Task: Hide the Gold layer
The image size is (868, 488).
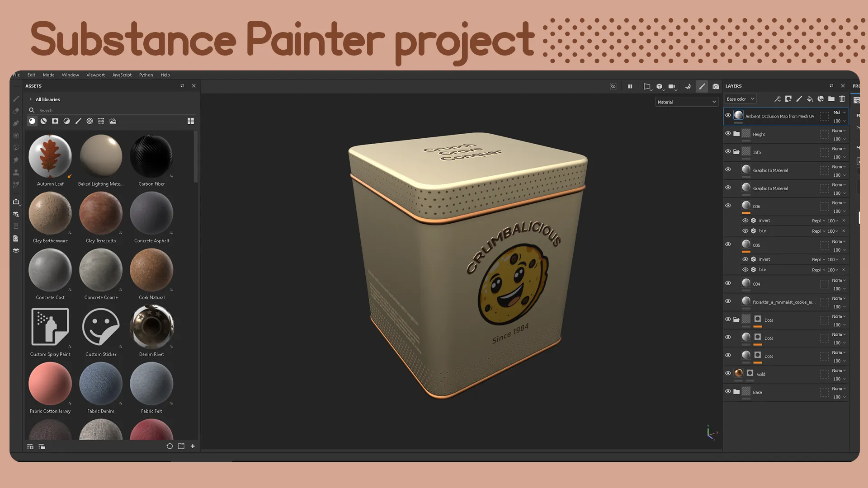Action: coord(728,374)
